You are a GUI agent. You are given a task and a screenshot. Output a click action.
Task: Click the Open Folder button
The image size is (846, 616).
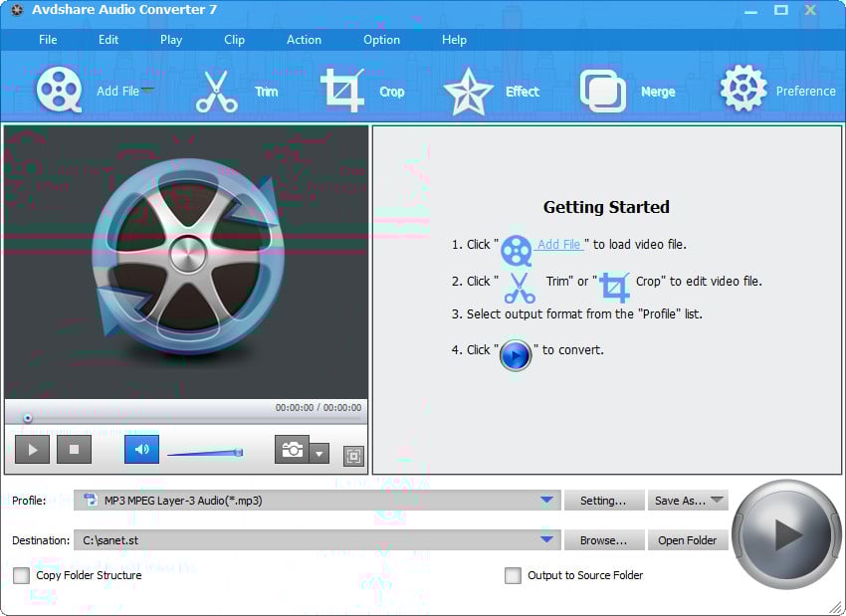[688, 539]
